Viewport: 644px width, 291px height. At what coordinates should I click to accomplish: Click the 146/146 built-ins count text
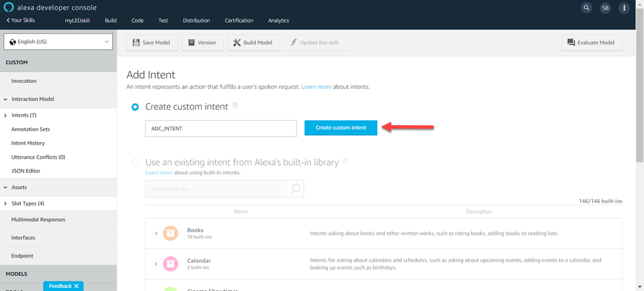[600, 201]
